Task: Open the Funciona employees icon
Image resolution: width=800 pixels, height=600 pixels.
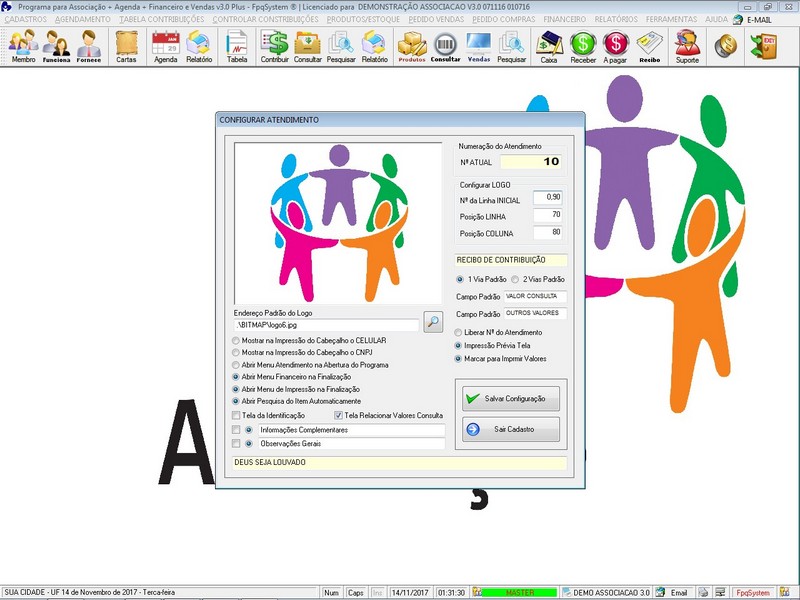Action: pos(56,46)
